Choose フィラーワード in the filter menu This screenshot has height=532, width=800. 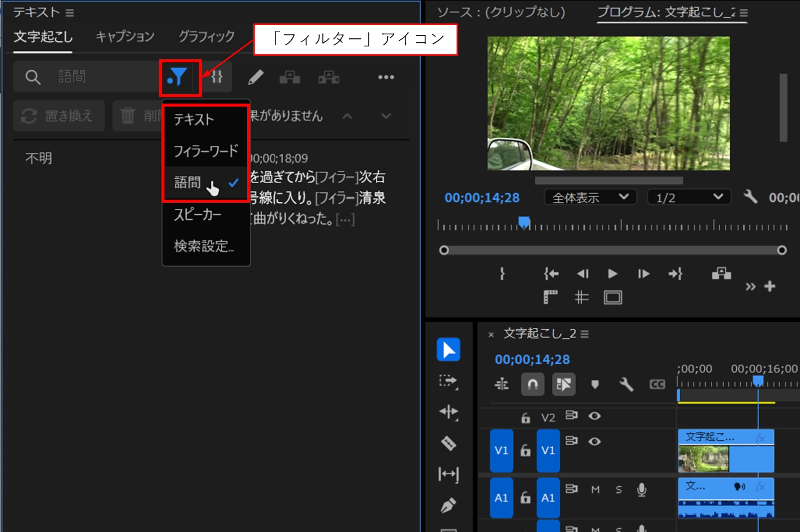tap(206, 151)
